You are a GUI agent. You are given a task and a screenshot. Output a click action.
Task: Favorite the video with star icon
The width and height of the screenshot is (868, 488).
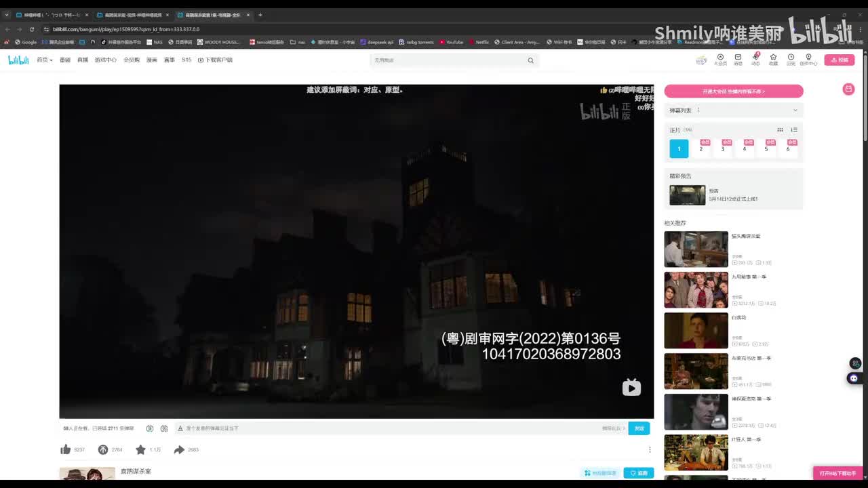tap(140, 449)
